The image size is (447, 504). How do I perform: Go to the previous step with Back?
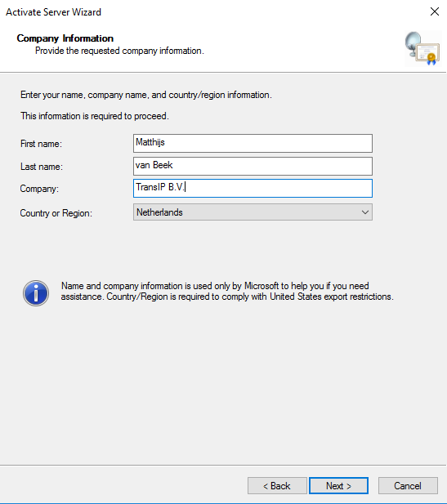[277, 485]
